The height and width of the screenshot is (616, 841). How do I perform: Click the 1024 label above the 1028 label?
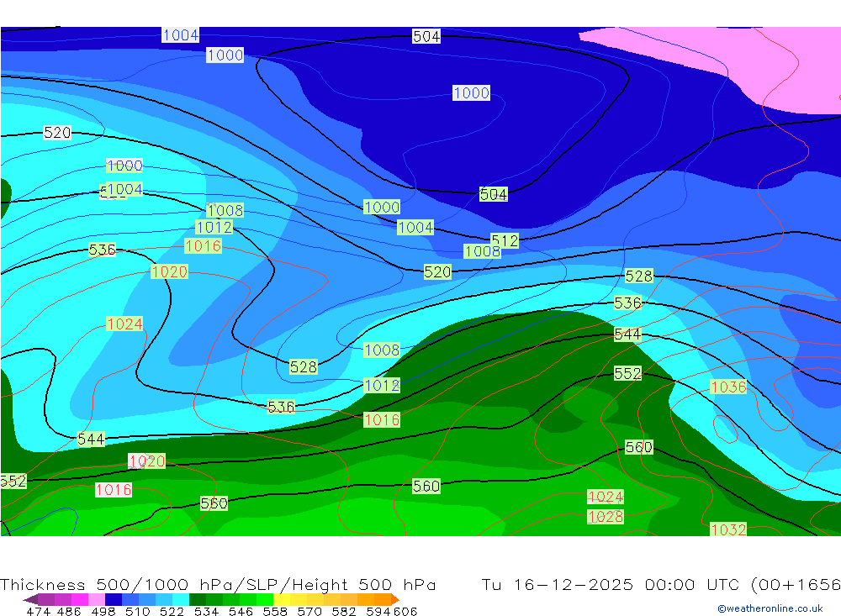coord(606,497)
